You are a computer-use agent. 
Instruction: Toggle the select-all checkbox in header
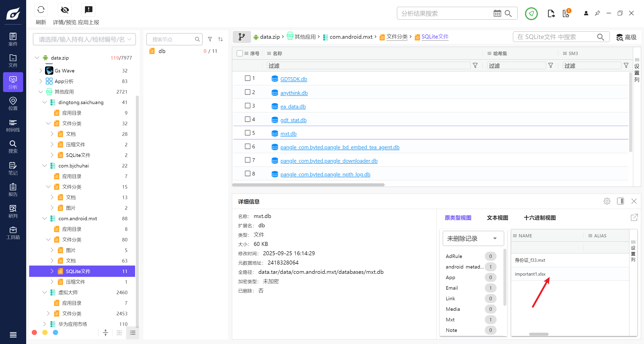pyautogui.click(x=239, y=53)
